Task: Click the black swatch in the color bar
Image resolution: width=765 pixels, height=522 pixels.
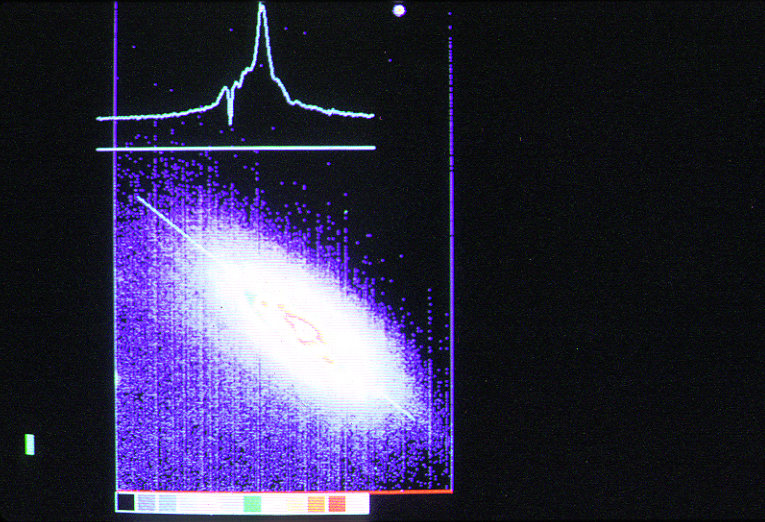Action: pyautogui.click(x=126, y=503)
